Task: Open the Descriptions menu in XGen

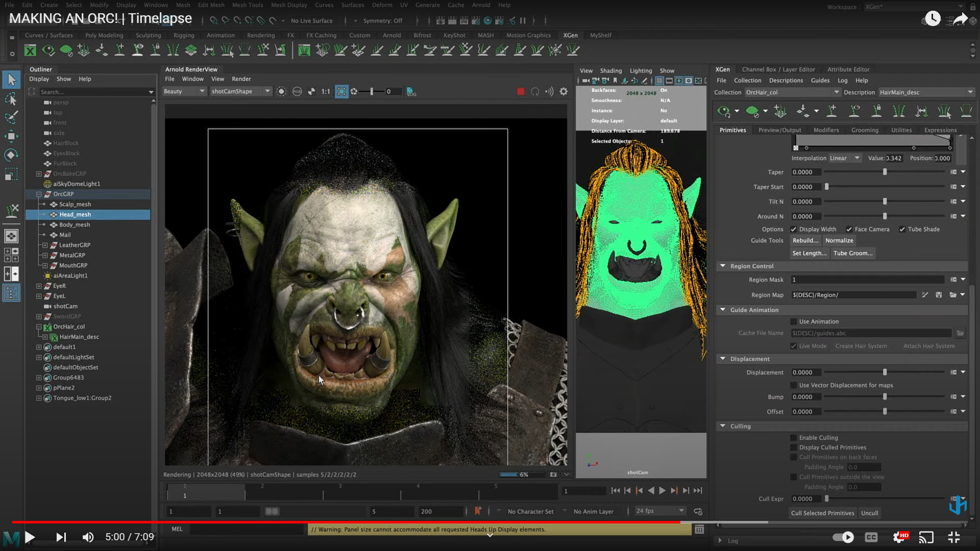Action: click(x=786, y=80)
